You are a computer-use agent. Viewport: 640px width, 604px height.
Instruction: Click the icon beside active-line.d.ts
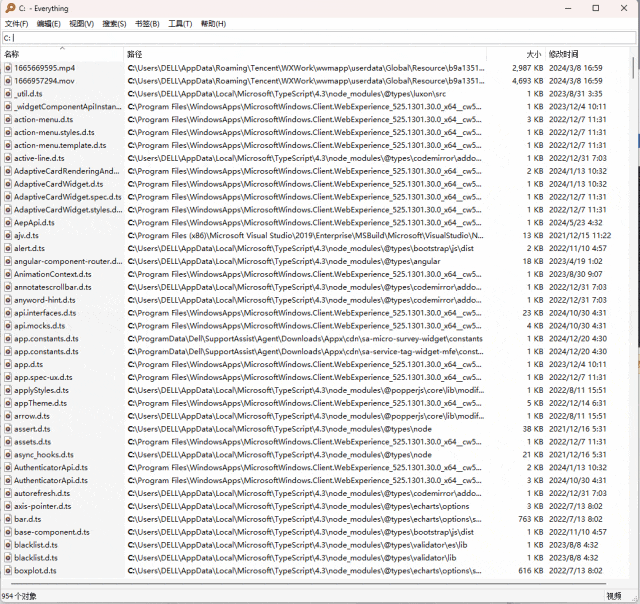8,158
